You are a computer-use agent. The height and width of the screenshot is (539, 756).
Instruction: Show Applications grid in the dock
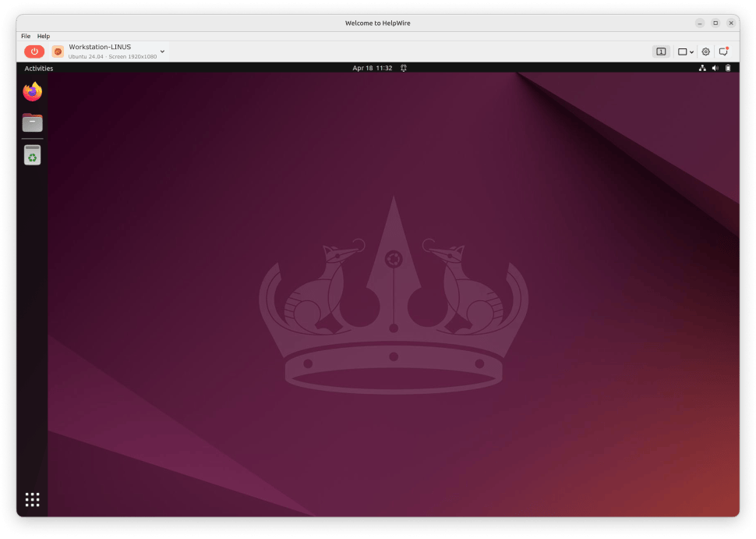click(32, 499)
